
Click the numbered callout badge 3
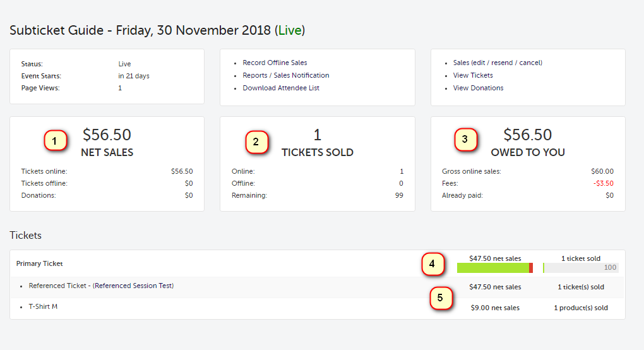465,140
